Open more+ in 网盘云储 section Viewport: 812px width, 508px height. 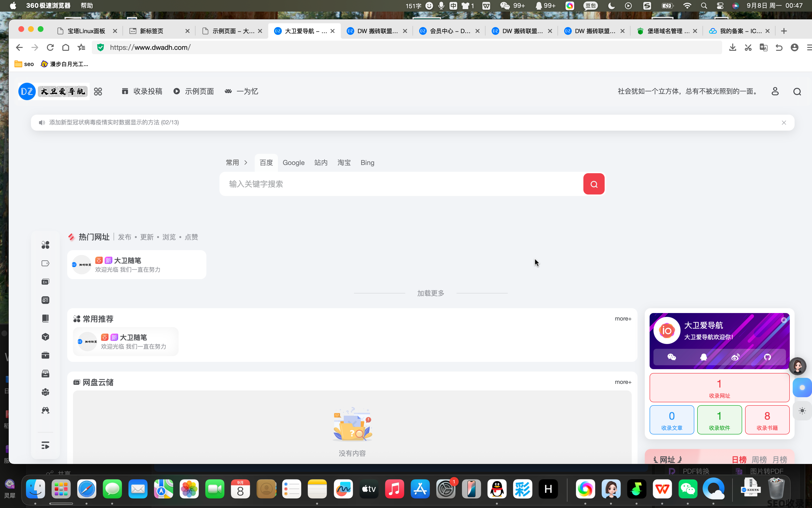(x=623, y=382)
